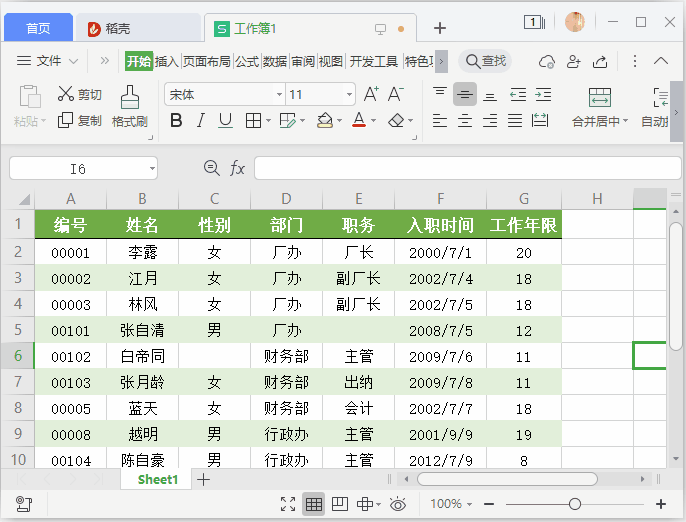Toggle bold formatting
The width and height of the screenshot is (686, 522).
[176, 120]
